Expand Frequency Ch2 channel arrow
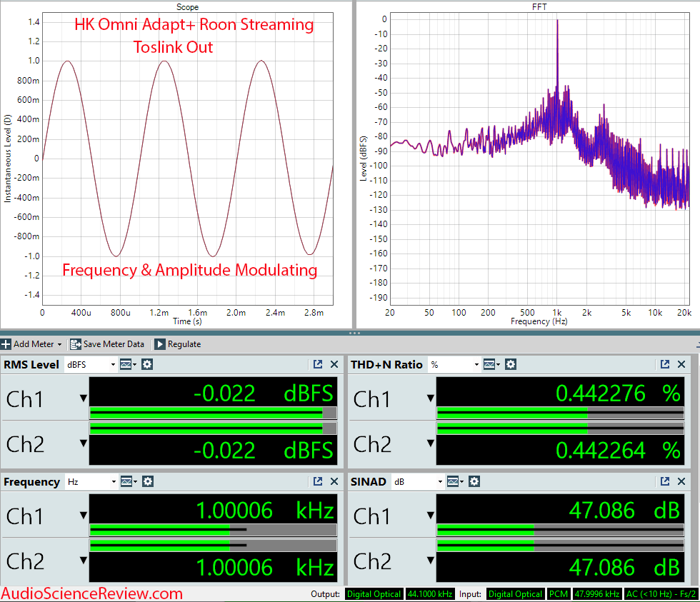700x602 pixels. 84,560
